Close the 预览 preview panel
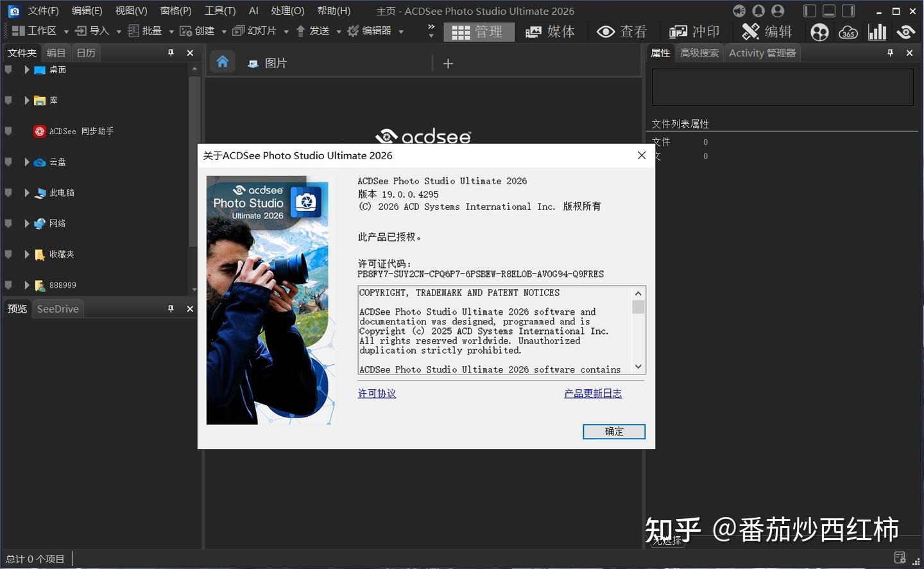 190,309
